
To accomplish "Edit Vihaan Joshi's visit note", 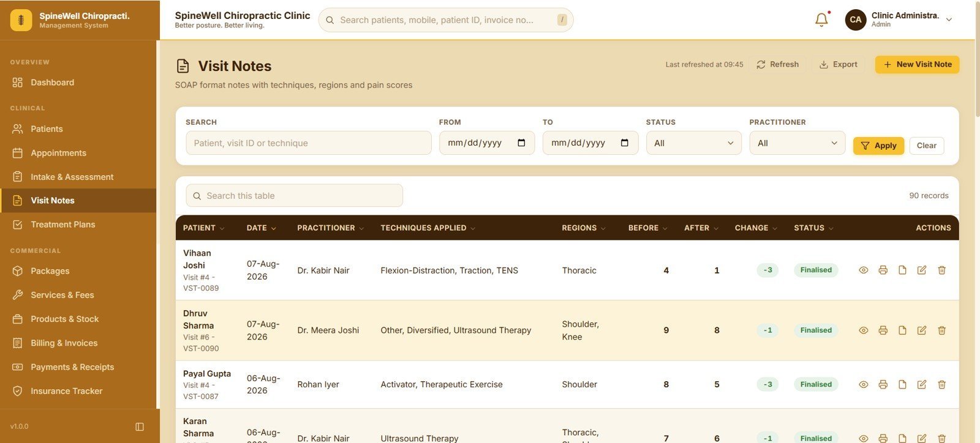I will (x=922, y=270).
